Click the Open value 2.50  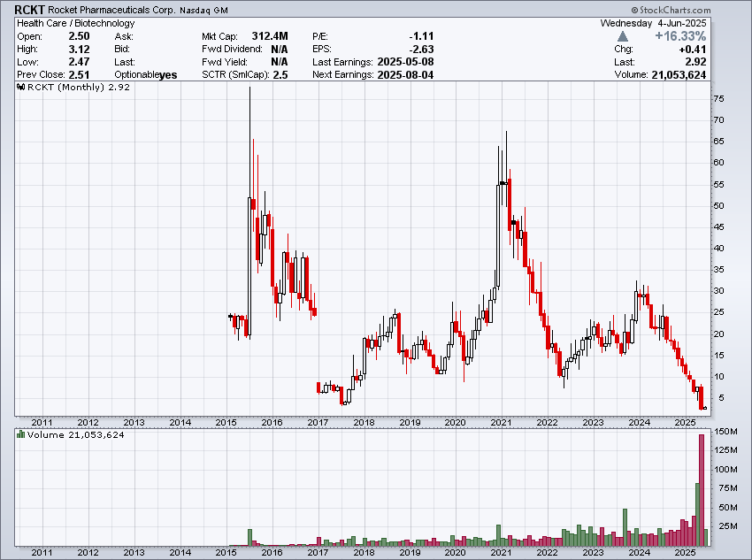pos(79,36)
